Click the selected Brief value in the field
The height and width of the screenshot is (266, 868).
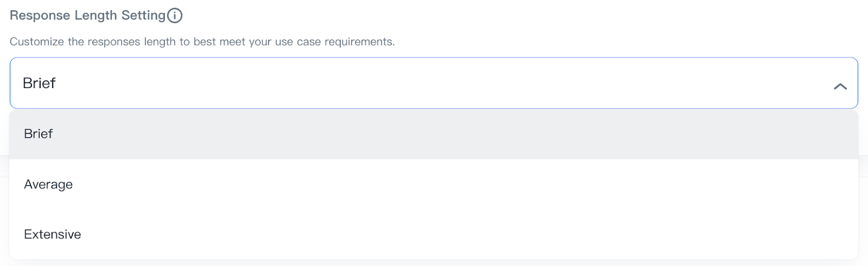[x=39, y=83]
